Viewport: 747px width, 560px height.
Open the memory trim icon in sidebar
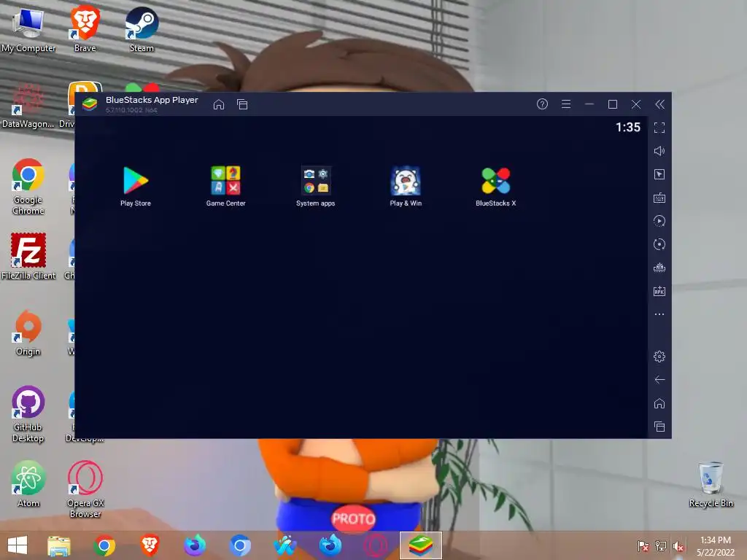pos(659,268)
